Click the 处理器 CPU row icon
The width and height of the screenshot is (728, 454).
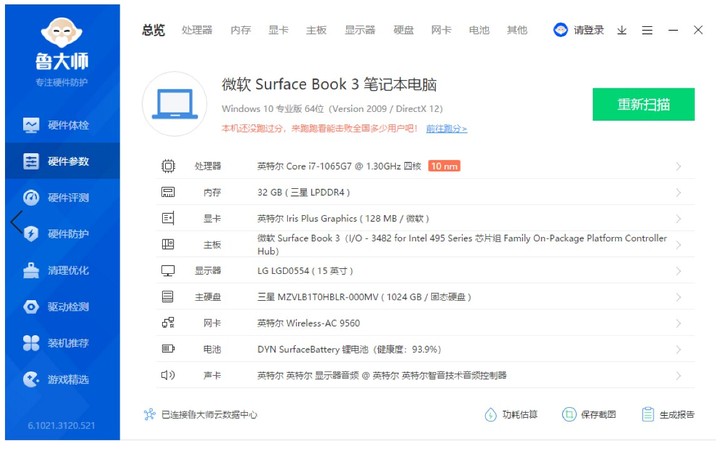click(168, 166)
